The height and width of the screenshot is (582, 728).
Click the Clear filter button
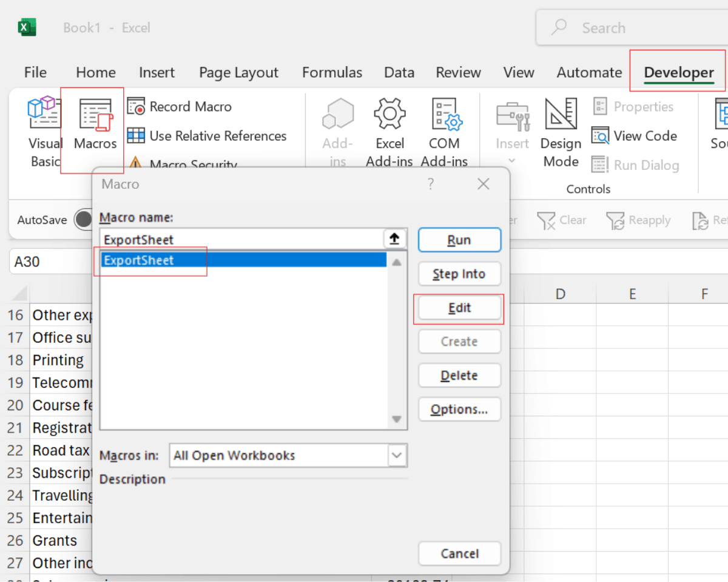tap(562, 220)
